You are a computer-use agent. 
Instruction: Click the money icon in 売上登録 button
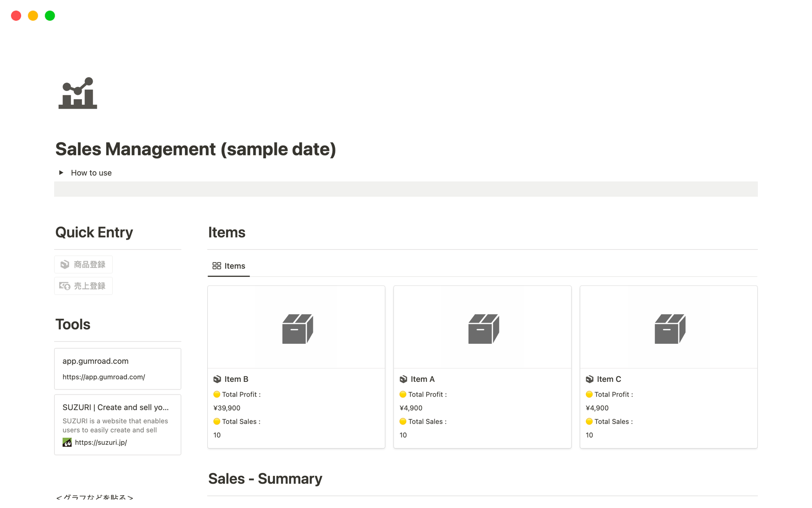65,286
